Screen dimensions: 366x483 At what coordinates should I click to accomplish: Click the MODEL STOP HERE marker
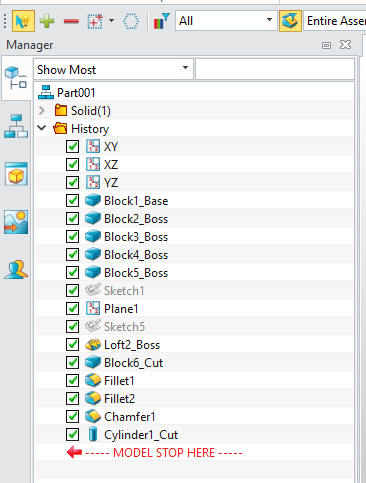pyautogui.click(x=154, y=453)
